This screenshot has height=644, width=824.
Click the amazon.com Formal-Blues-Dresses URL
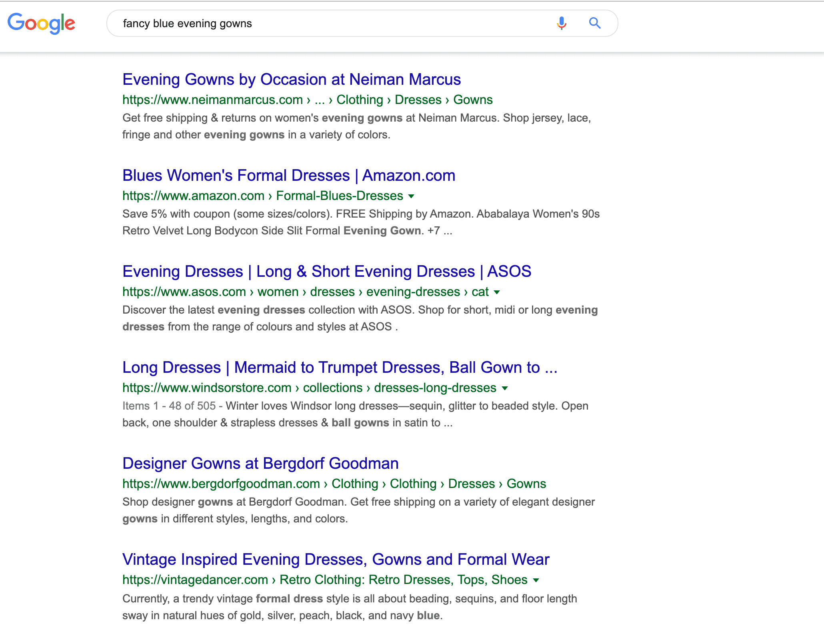(262, 196)
